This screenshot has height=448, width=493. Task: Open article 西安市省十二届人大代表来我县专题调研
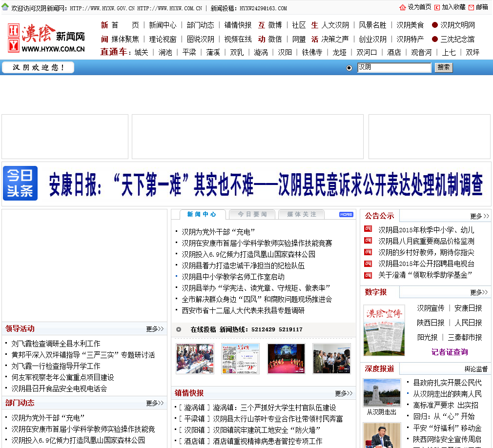click(243, 311)
